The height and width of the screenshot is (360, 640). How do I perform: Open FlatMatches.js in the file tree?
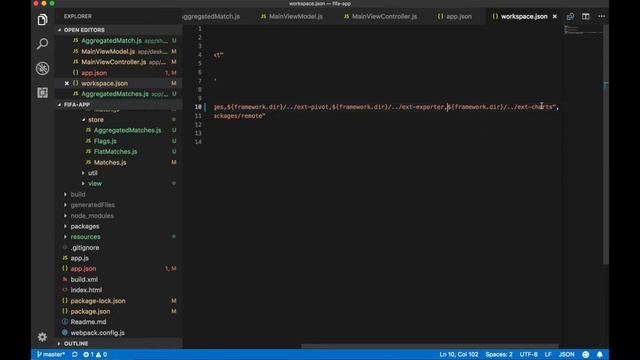116,151
